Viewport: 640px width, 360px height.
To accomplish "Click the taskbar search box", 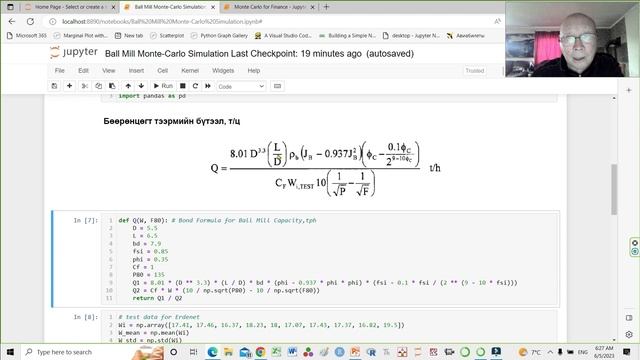I will pyautogui.click(x=93, y=352).
